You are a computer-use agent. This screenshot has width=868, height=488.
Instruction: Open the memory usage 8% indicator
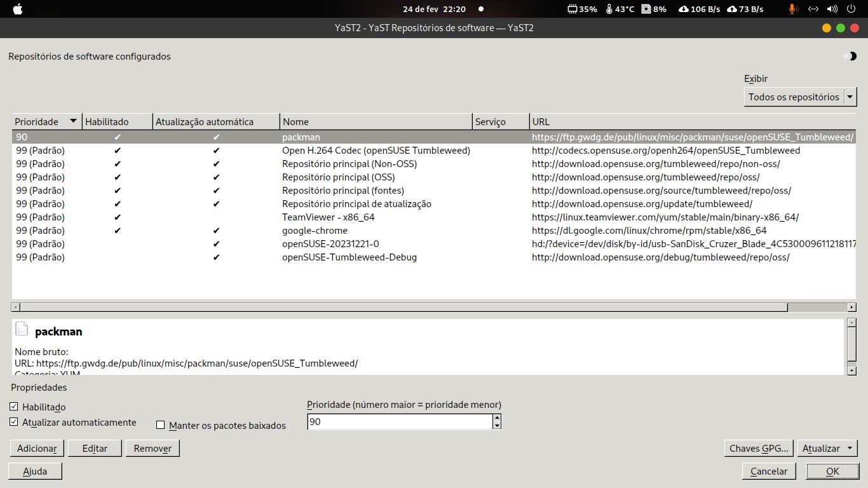(x=654, y=9)
